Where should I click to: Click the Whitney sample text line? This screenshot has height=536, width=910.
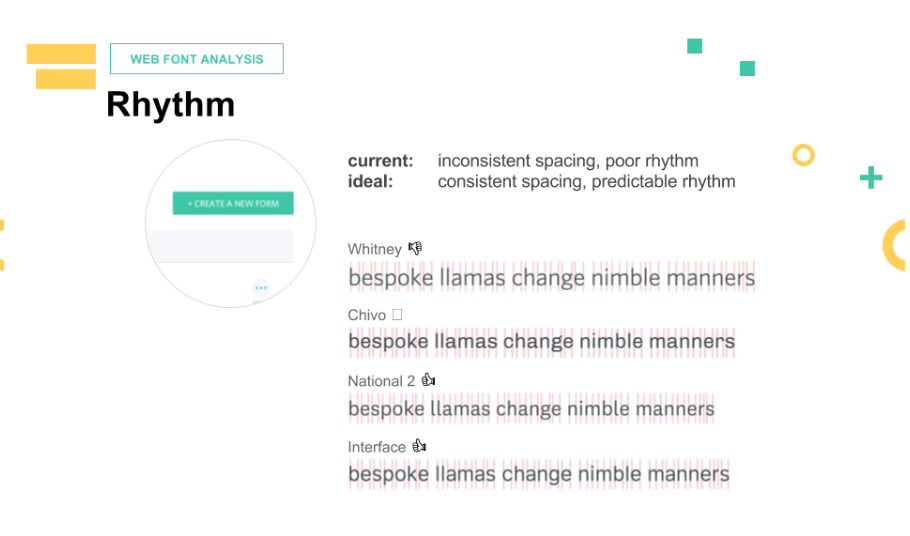point(551,277)
